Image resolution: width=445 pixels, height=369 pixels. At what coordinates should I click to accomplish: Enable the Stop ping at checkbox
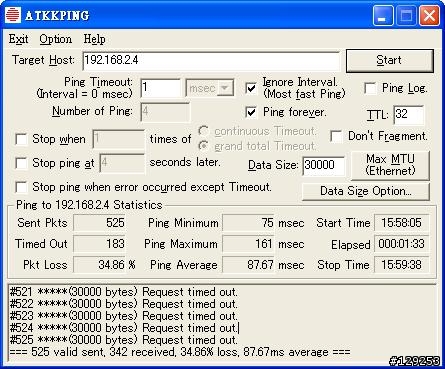(21, 163)
